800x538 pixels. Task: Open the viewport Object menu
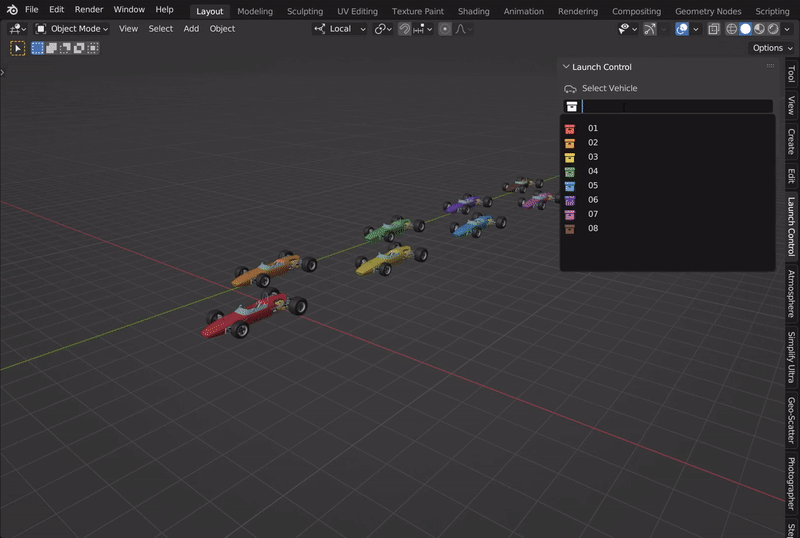click(222, 29)
